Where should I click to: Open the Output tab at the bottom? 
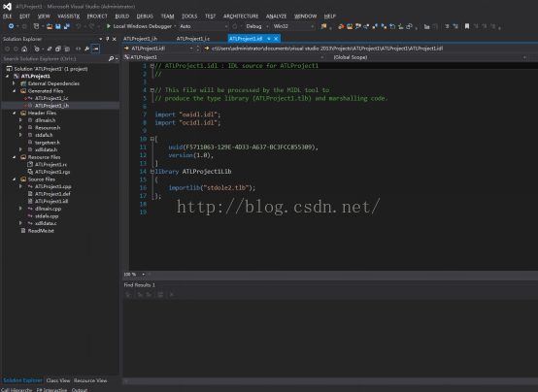(80, 390)
